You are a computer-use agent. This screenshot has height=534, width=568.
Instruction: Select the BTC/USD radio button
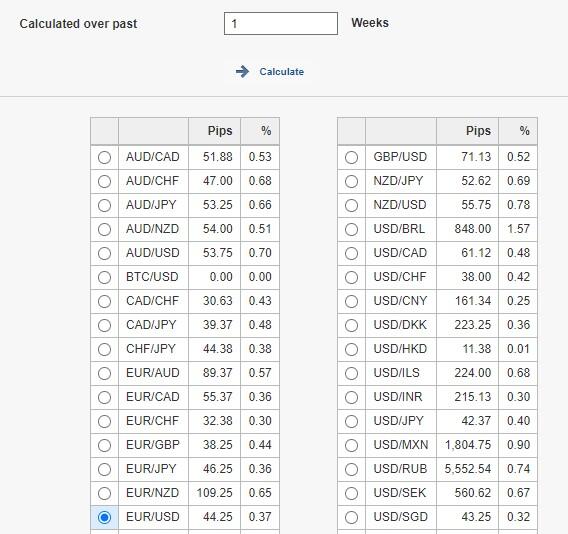(104, 277)
